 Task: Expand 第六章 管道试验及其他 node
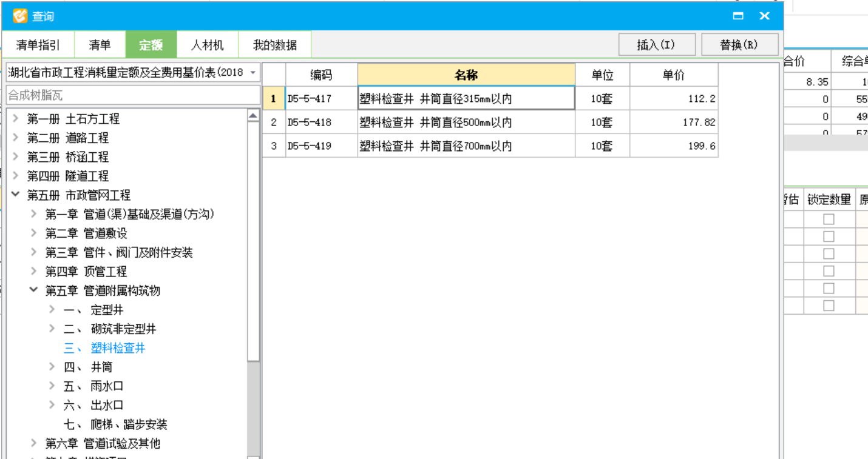[34, 443]
